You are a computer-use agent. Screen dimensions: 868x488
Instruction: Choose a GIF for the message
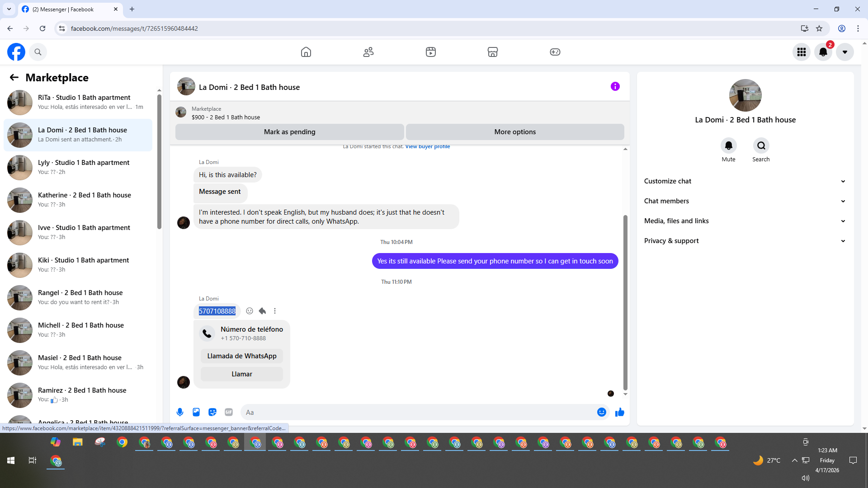[229, 412]
